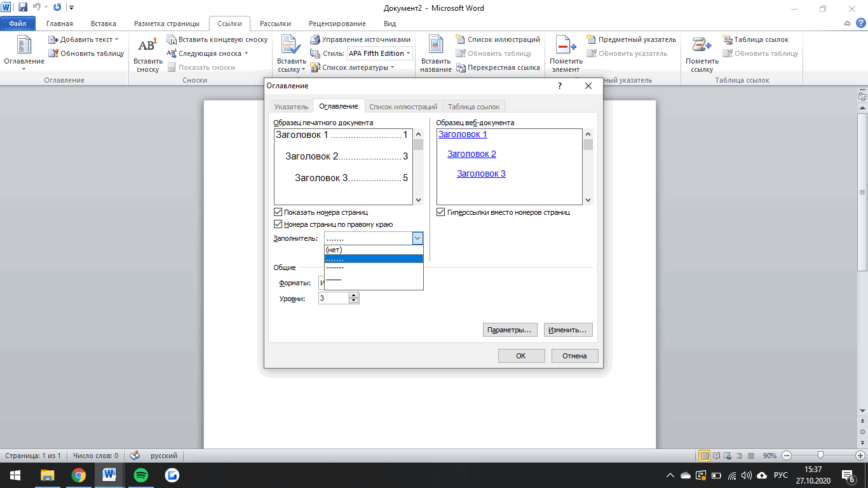This screenshot has height=488, width=868.
Task: Disable Гиперссылки вместо номеров страниц checkbox
Action: coord(441,212)
